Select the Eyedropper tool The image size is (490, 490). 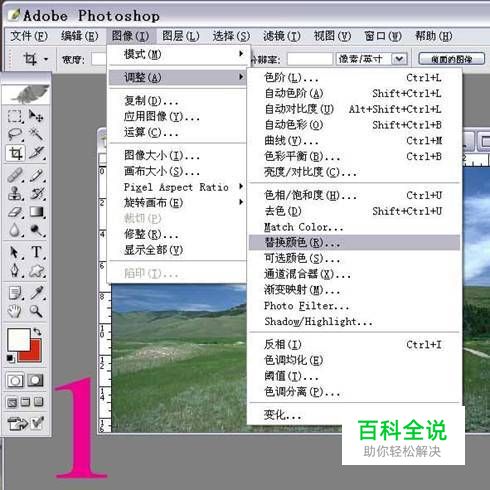[36, 293]
